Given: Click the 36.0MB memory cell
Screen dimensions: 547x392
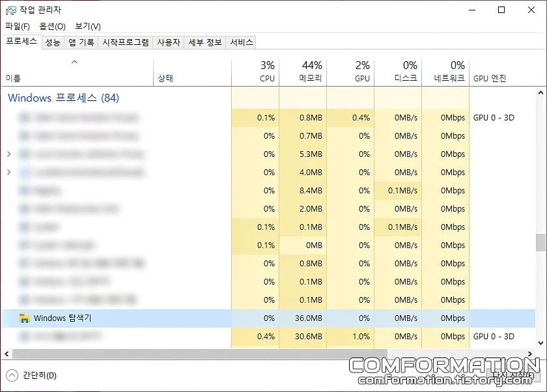Looking at the screenshot, I should pos(303,318).
